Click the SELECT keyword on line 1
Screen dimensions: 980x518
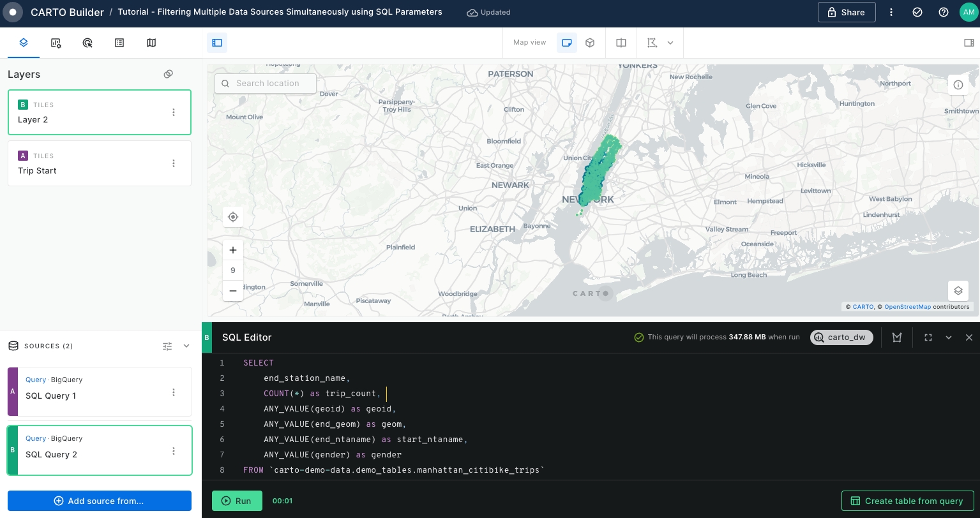[259, 363]
